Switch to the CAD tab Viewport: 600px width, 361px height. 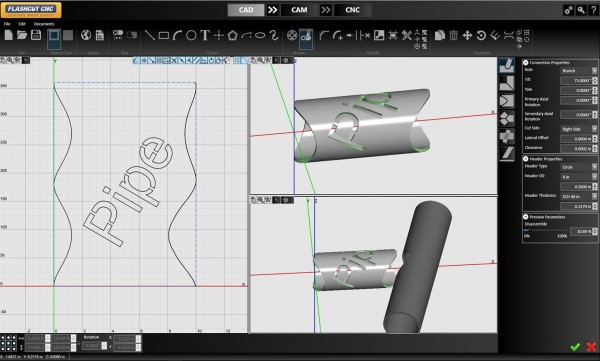pos(246,10)
